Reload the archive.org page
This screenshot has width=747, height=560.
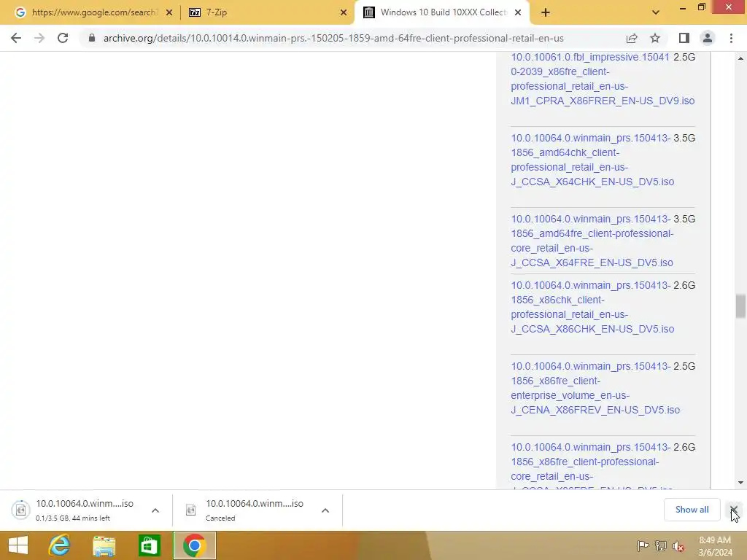(63, 38)
